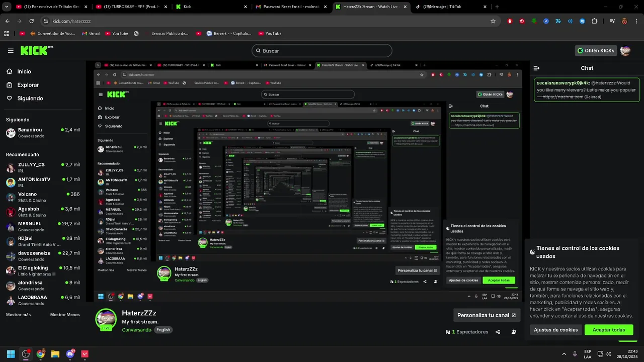The width and height of the screenshot is (644, 362).
Task: Go to Explorar in the main left sidebar
Action: [23, 85]
